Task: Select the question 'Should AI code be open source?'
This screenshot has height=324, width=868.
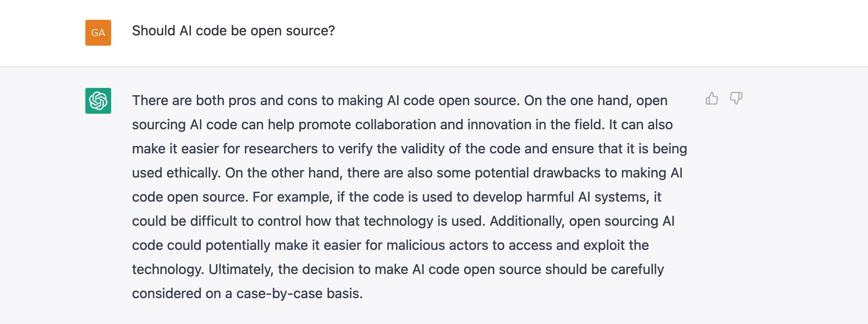Action: click(x=234, y=30)
